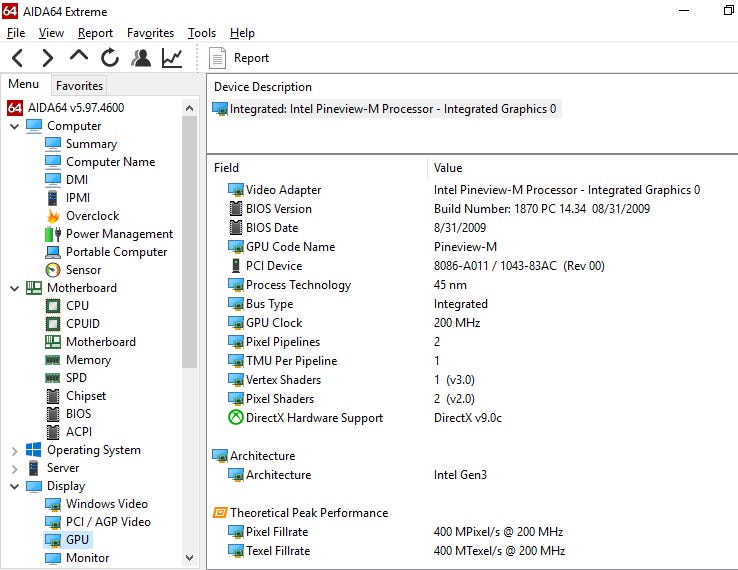Select the GPU tree item

point(67,540)
